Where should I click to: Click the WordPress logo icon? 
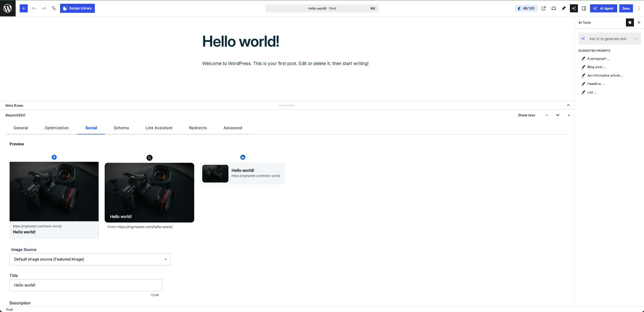[8, 8]
